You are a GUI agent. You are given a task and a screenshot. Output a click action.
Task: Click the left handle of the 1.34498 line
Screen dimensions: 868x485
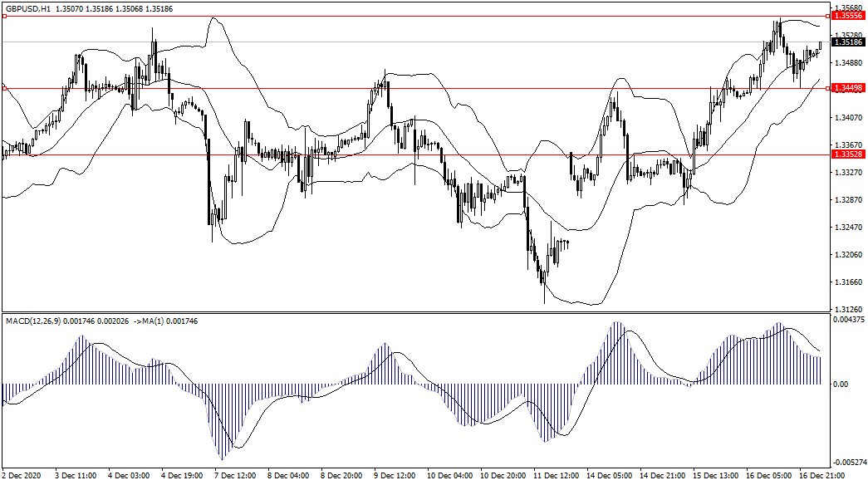point(3,87)
